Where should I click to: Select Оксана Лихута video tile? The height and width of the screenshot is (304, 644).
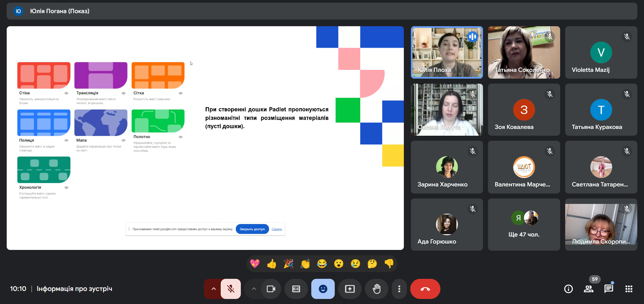[x=447, y=110]
